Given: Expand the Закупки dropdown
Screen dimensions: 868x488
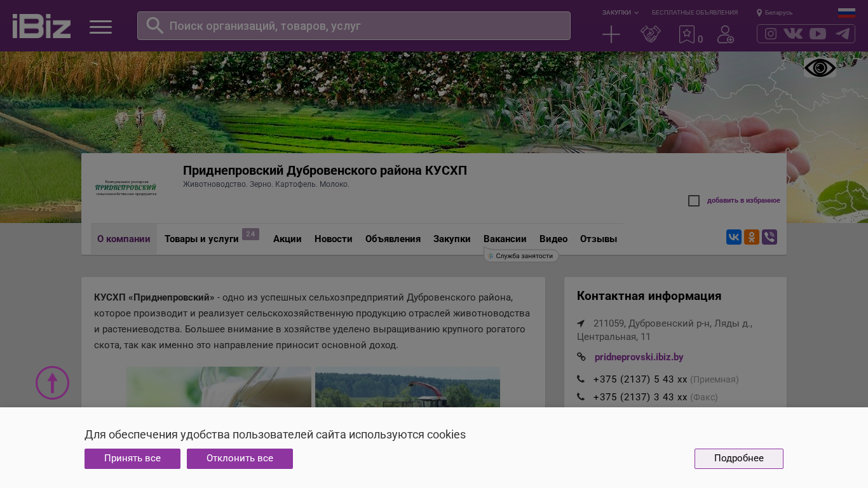Looking at the screenshot, I should coord(620,13).
